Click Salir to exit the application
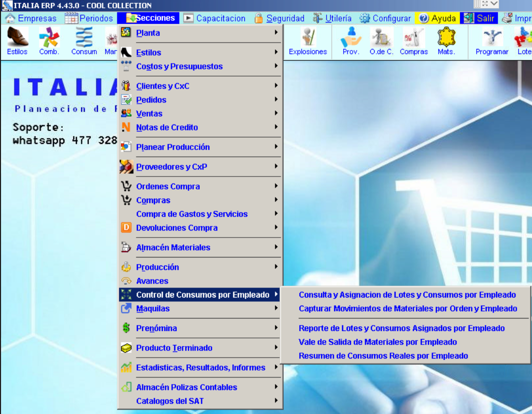Screen dimensions: 532x414 (x=479, y=18)
